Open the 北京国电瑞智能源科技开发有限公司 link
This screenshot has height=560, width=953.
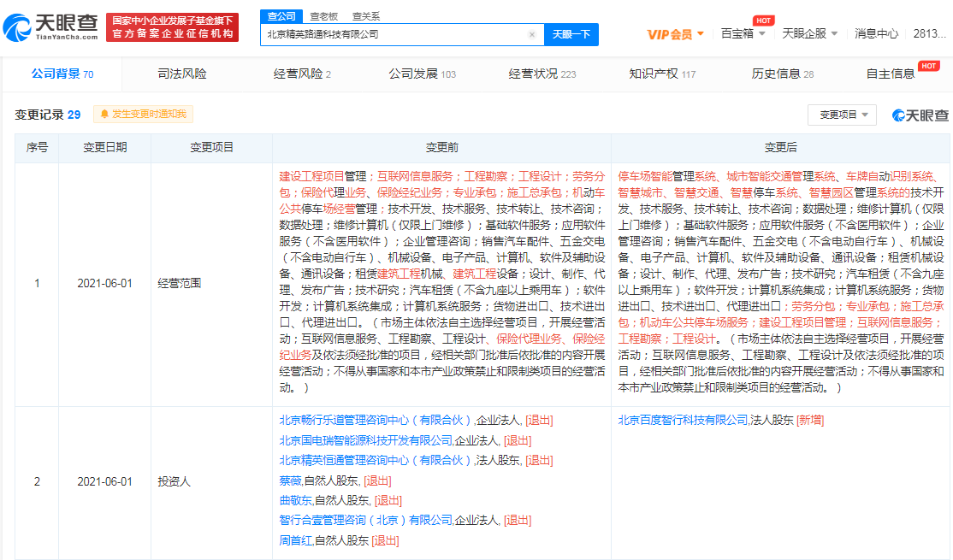[x=365, y=440]
